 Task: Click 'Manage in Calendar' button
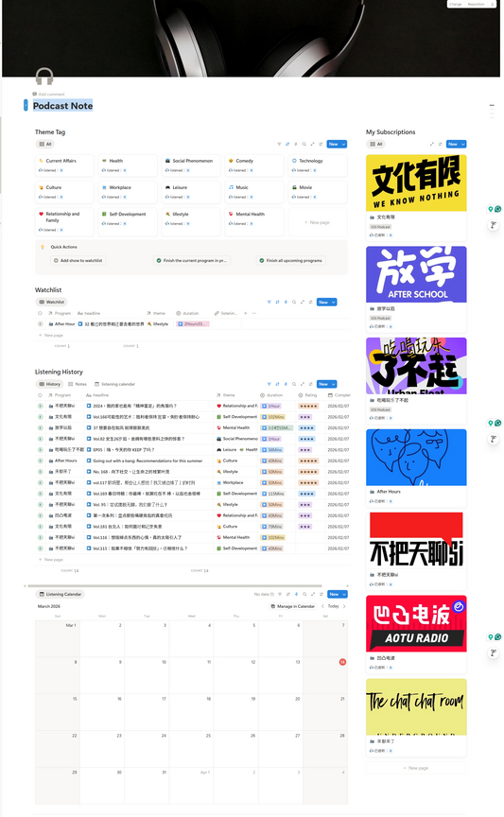tap(293, 606)
